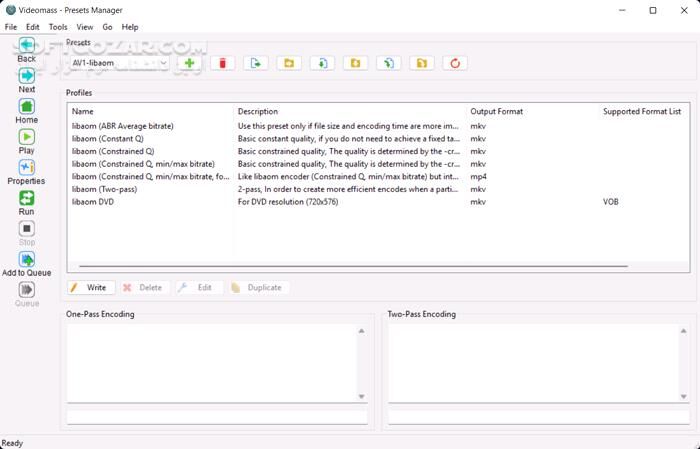Screen dimensions: 700x449
Task: Click the Add to Queue icon
Action: (27, 260)
